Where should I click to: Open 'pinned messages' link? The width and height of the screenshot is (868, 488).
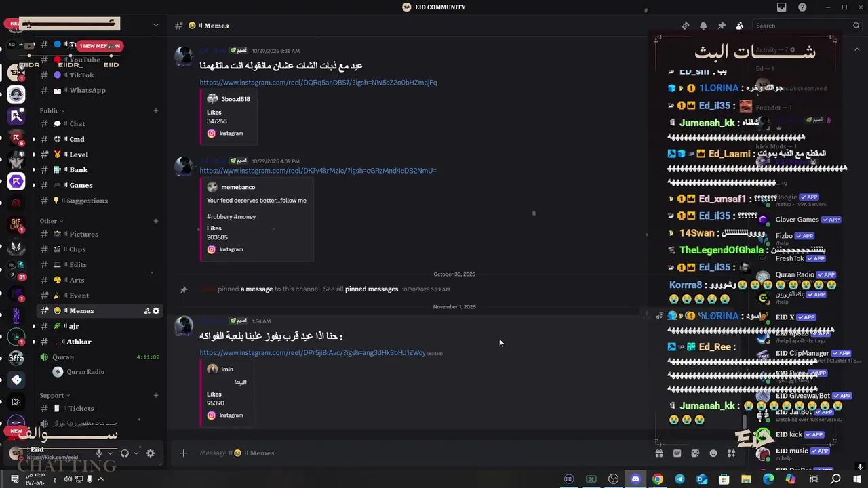pos(372,289)
